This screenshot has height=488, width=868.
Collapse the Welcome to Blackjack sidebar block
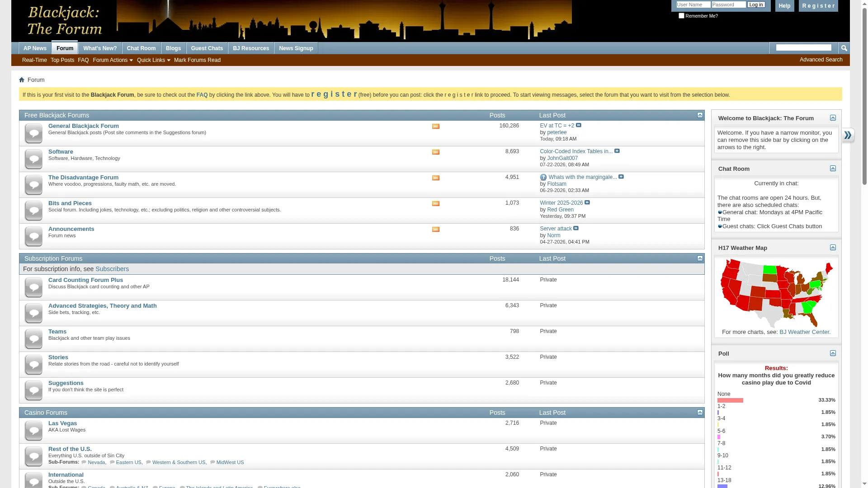(833, 118)
